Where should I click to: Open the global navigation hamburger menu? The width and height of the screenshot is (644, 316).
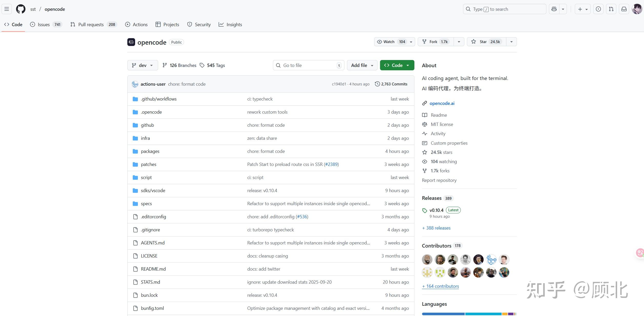tap(6, 9)
